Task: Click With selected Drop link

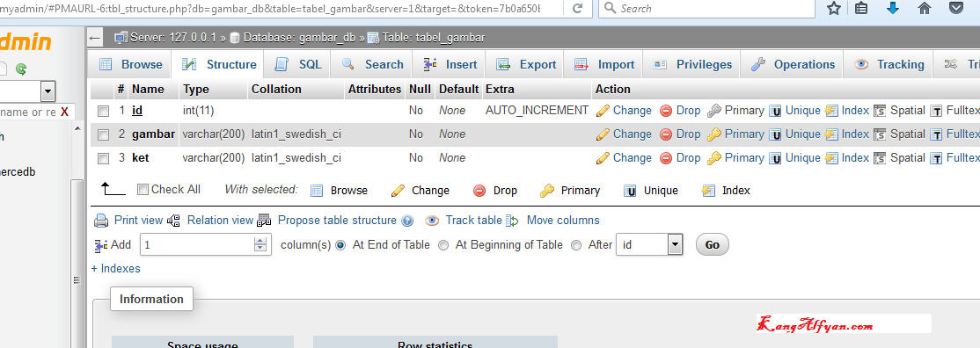Action: click(505, 191)
